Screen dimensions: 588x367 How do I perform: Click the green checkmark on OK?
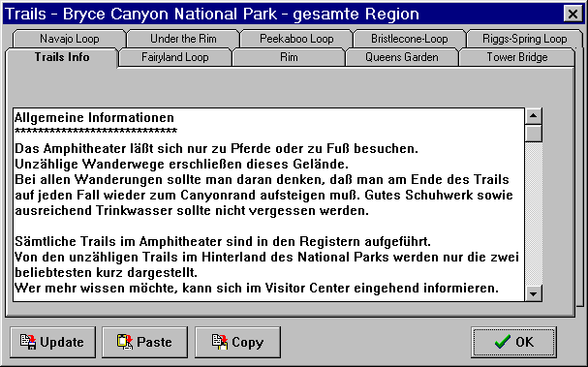[x=503, y=342]
